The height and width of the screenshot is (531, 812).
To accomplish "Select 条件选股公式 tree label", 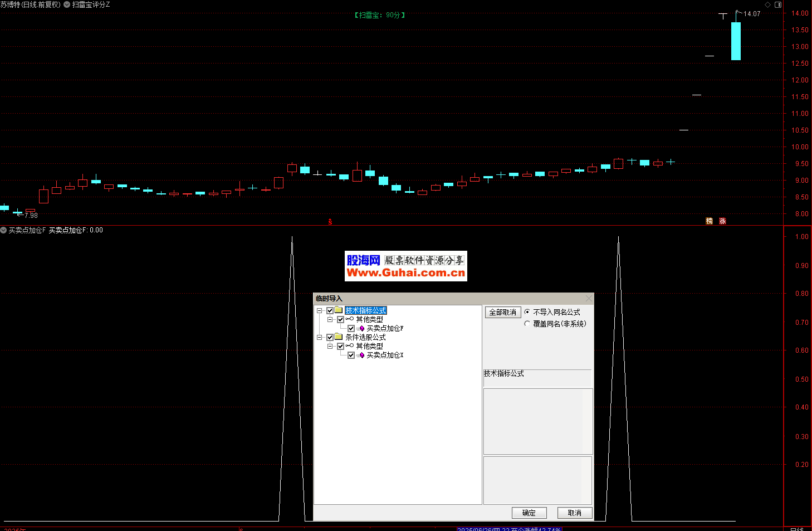I will pyautogui.click(x=365, y=337).
